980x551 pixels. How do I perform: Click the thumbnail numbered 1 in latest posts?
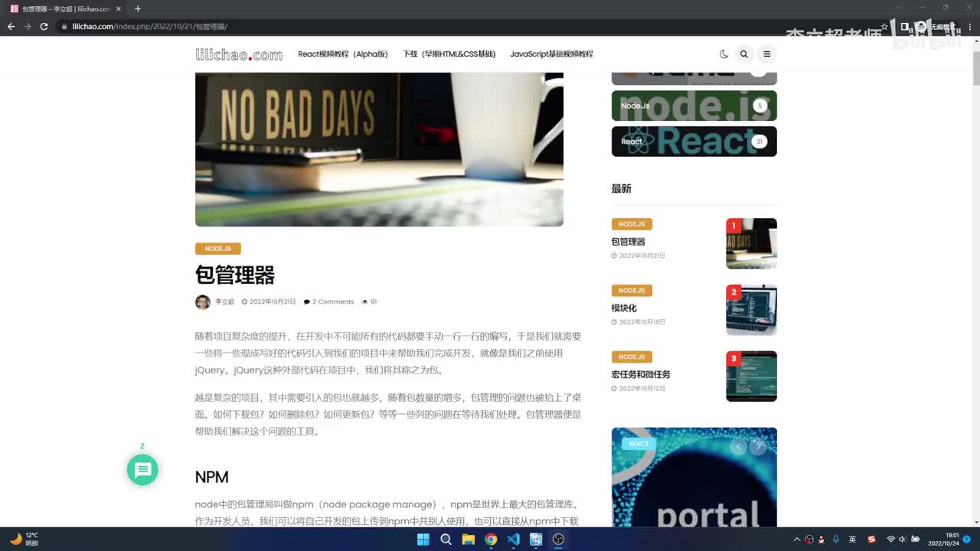pos(752,243)
